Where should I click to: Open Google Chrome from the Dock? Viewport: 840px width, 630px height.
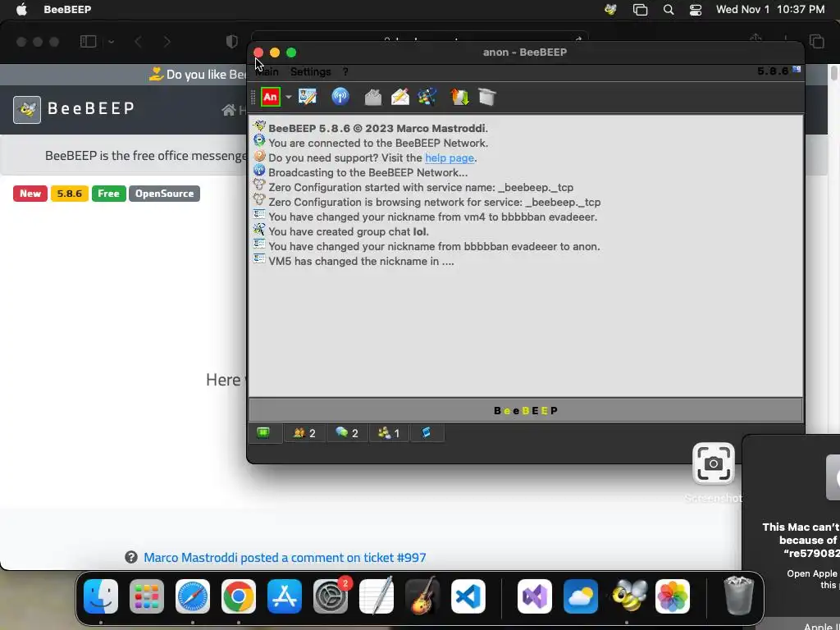[x=239, y=596]
